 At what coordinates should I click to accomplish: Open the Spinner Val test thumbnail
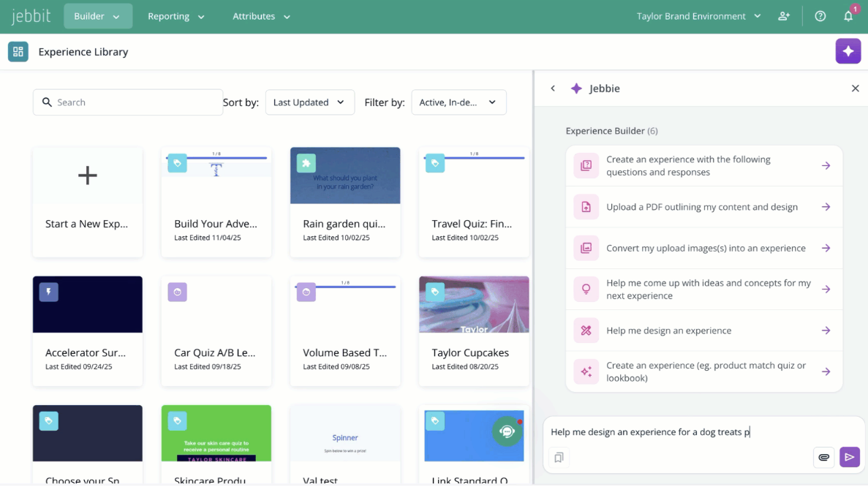[345, 434]
